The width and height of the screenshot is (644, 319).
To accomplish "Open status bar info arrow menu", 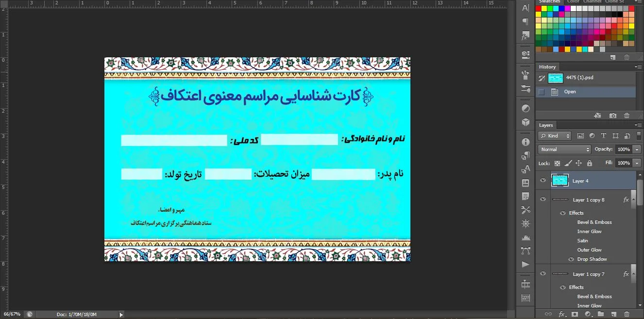I will [121, 315].
